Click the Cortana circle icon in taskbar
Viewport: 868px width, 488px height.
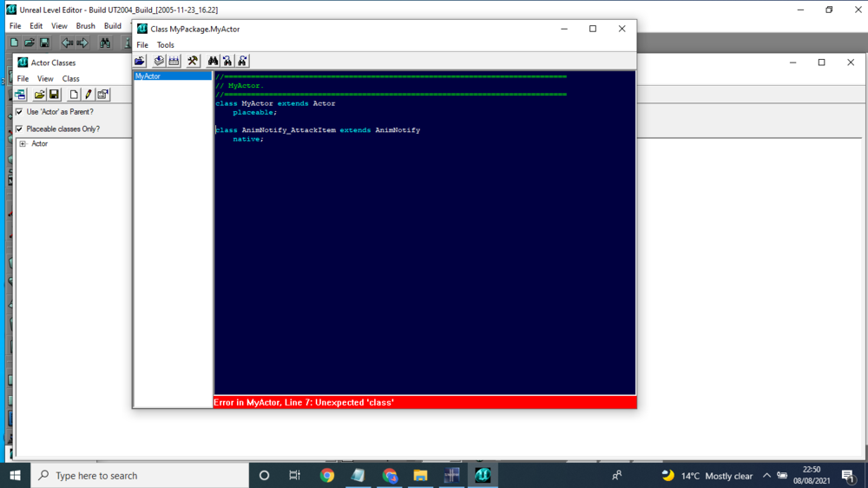point(264,475)
